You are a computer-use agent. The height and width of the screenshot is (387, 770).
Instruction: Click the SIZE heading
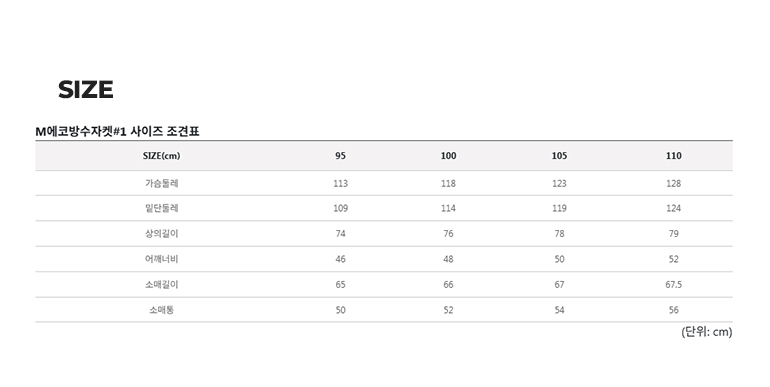click(86, 89)
